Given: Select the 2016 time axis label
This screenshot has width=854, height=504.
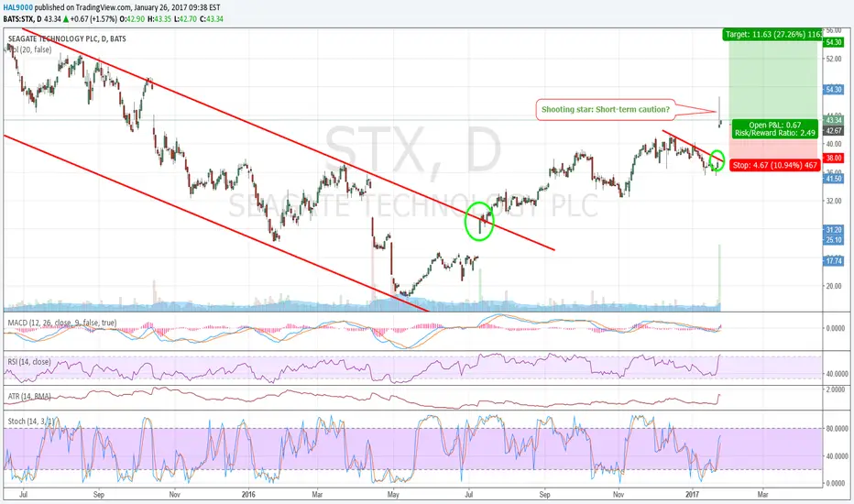Looking at the screenshot, I should pyautogui.click(x=248, y=495).
